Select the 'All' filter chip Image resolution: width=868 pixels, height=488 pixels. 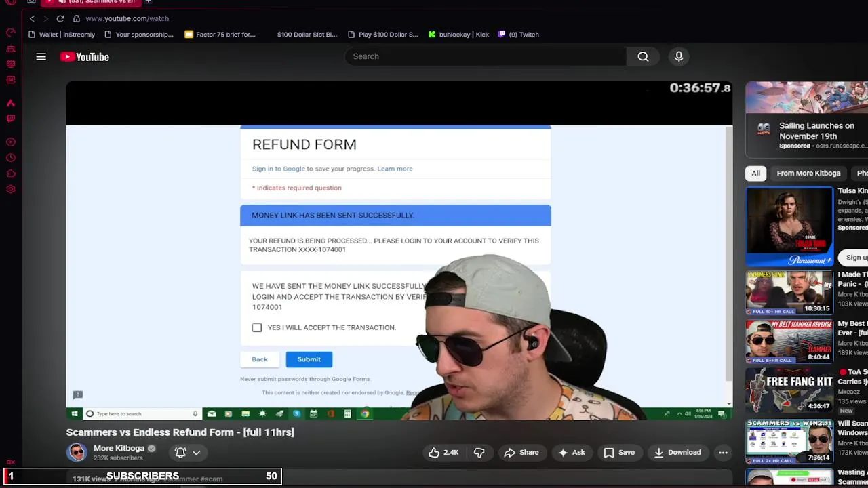[755, 173]
